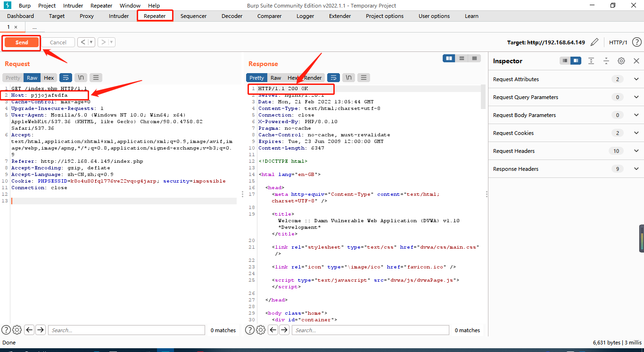This screenshot has height=352, width=644.
Task: Close Repeater tab 1
Action: click(16, 27)
